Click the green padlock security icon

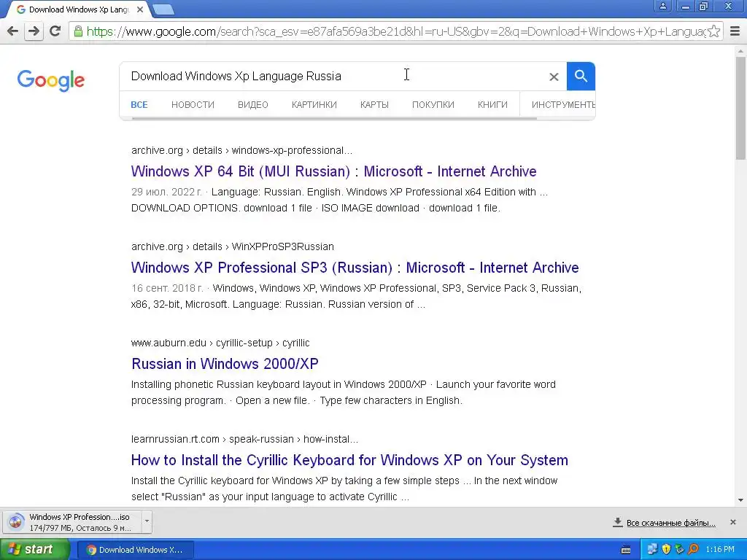(x=77, y=31)
